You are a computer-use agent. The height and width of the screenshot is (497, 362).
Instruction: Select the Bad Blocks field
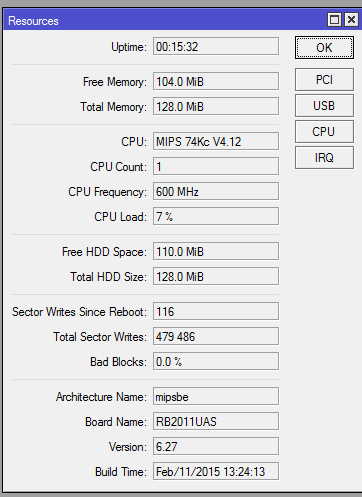click(216, 361)
